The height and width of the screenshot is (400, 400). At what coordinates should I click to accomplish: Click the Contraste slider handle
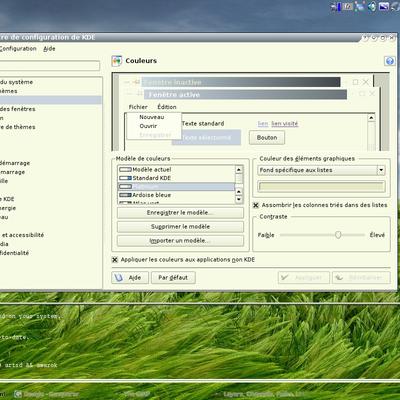click(338, 235)
